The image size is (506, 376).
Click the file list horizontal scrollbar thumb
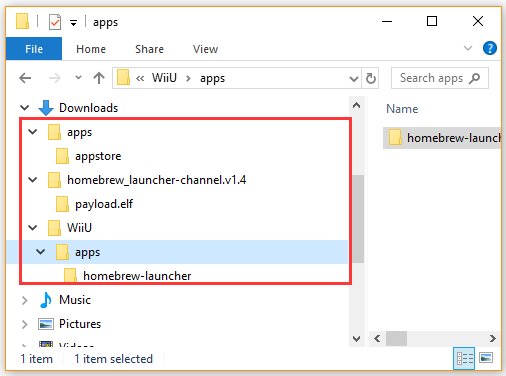click(396, 339)
